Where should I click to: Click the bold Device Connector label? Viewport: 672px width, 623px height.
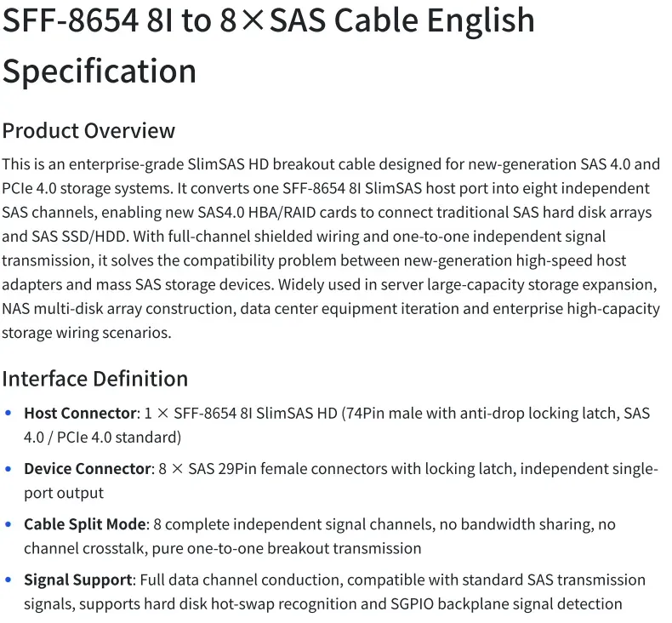88,469
